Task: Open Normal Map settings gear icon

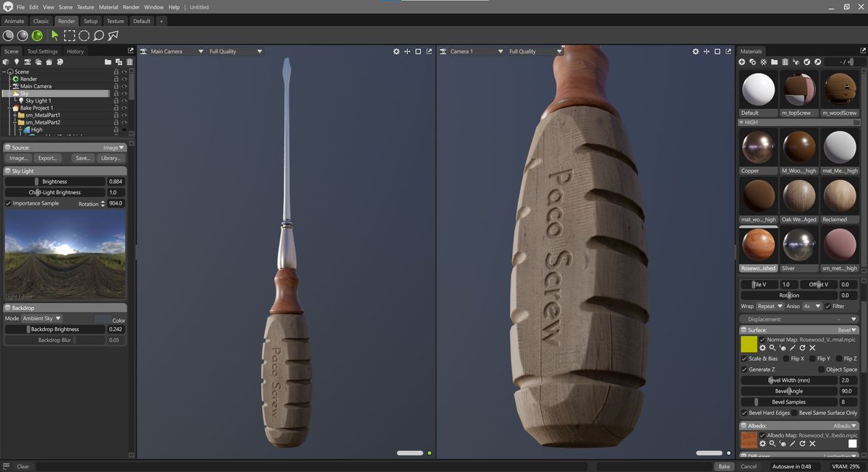Action: (x=762, y=348)
